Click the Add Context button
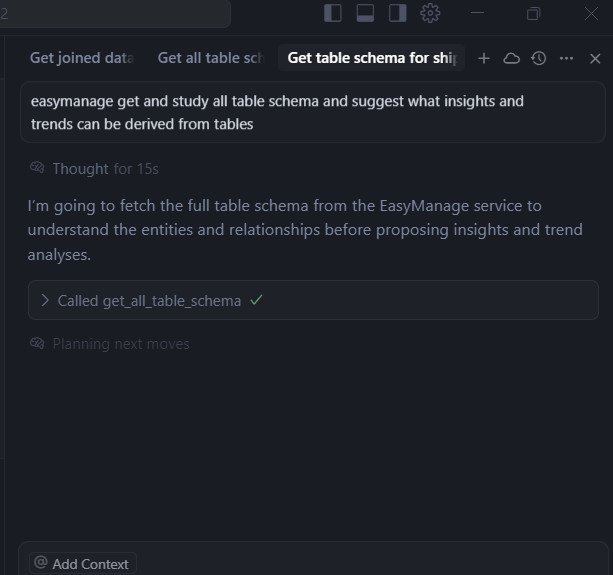The height and width of the screenshot is (575, 613). tap(82, 564)
